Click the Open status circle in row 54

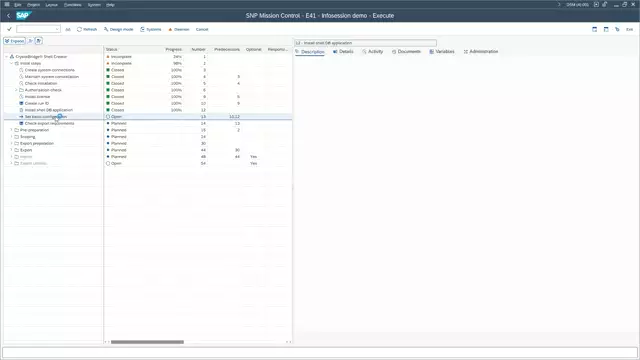point(108,163)
